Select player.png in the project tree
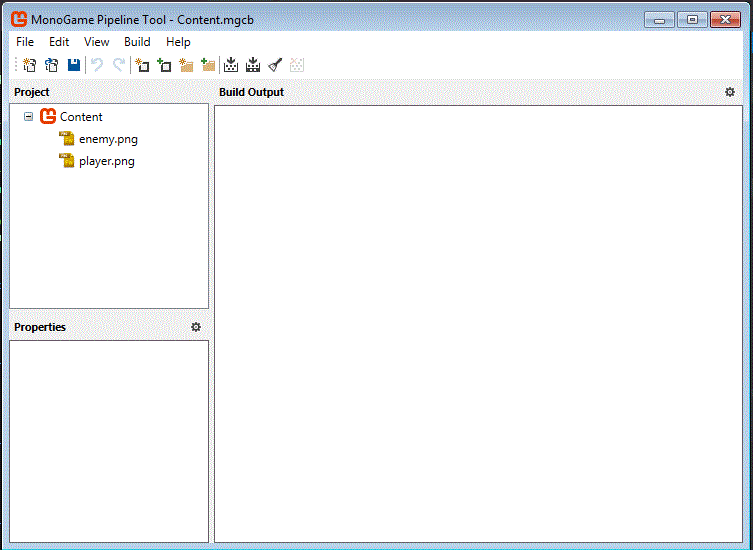The width and height of the screenshot is (753, 550). (x=107, y=161)
